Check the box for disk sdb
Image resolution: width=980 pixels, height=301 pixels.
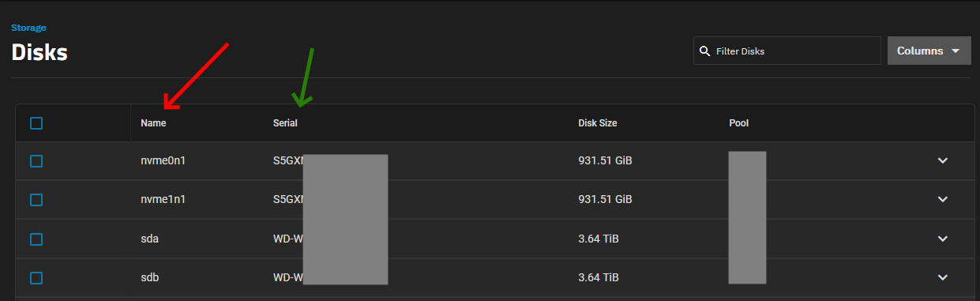tap(36, 277)
